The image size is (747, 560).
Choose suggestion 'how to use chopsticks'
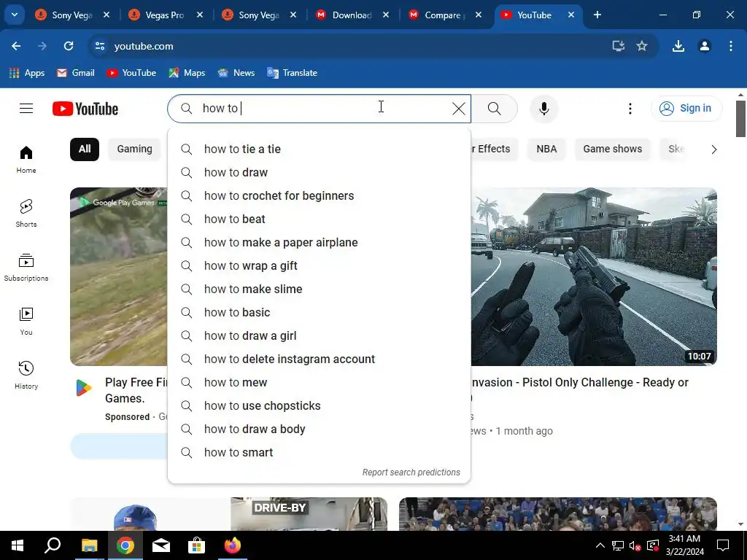[x=320, y=405]
